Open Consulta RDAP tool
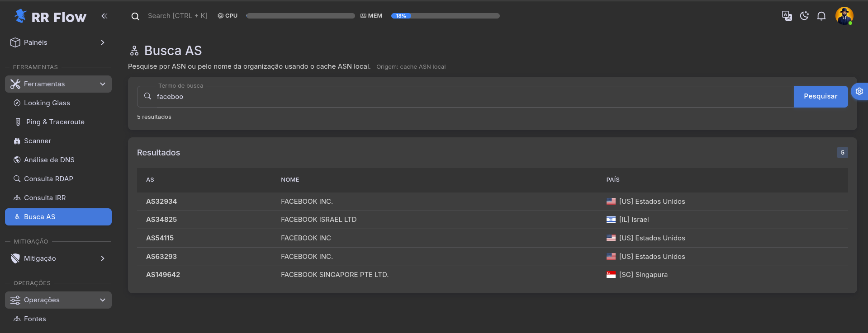This screenshot has width=868, height=333. click(48, 179)
